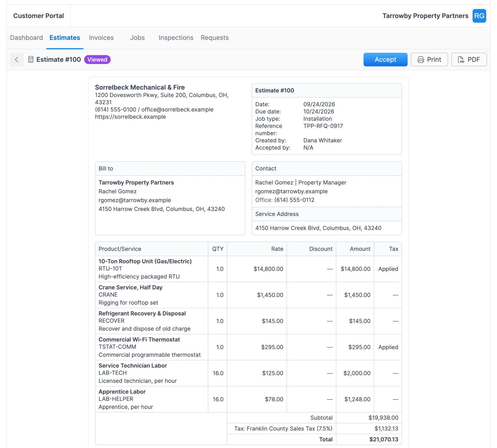Accept the estimate
497x448 pixels.
[x=385, y=60]
